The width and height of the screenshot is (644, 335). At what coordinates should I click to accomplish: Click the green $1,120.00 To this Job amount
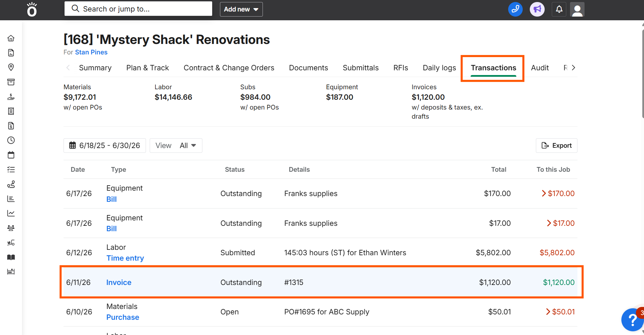coord(559,282)
